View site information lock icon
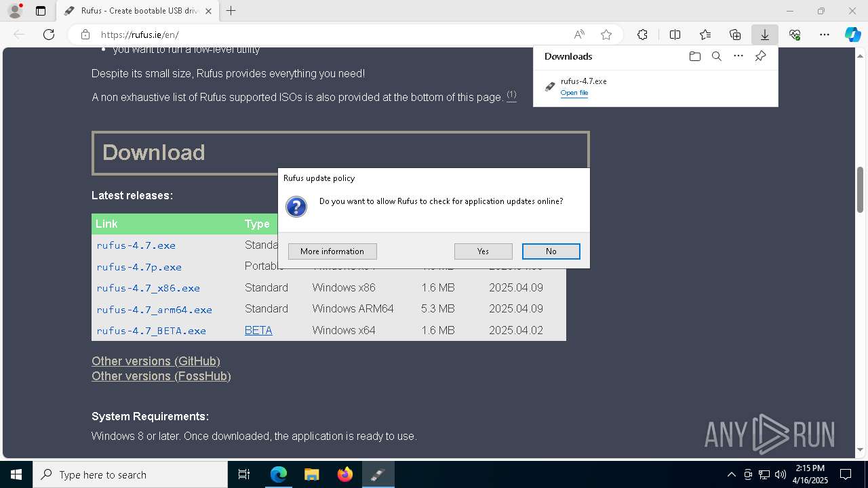 [x=85, y=35]
